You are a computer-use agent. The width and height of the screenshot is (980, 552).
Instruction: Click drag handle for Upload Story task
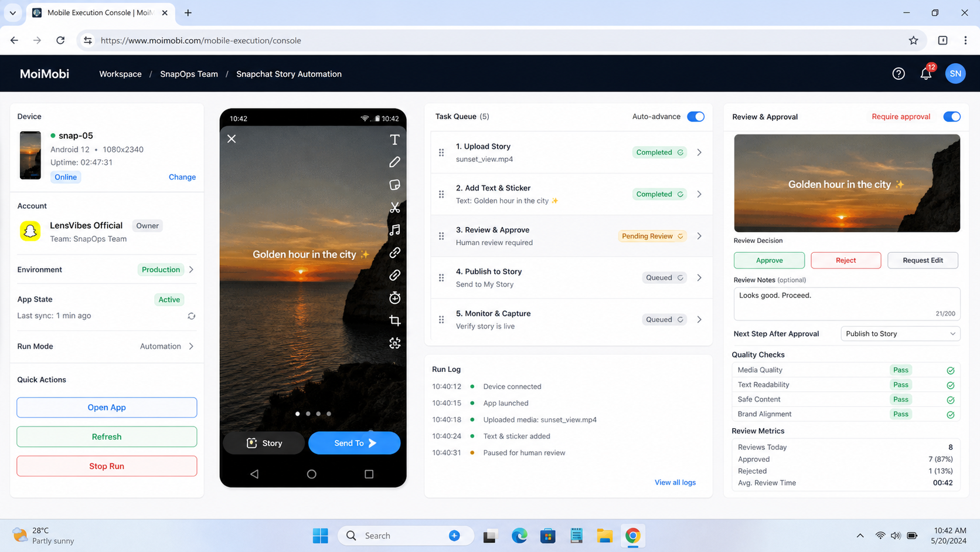[x=441, y=153]
